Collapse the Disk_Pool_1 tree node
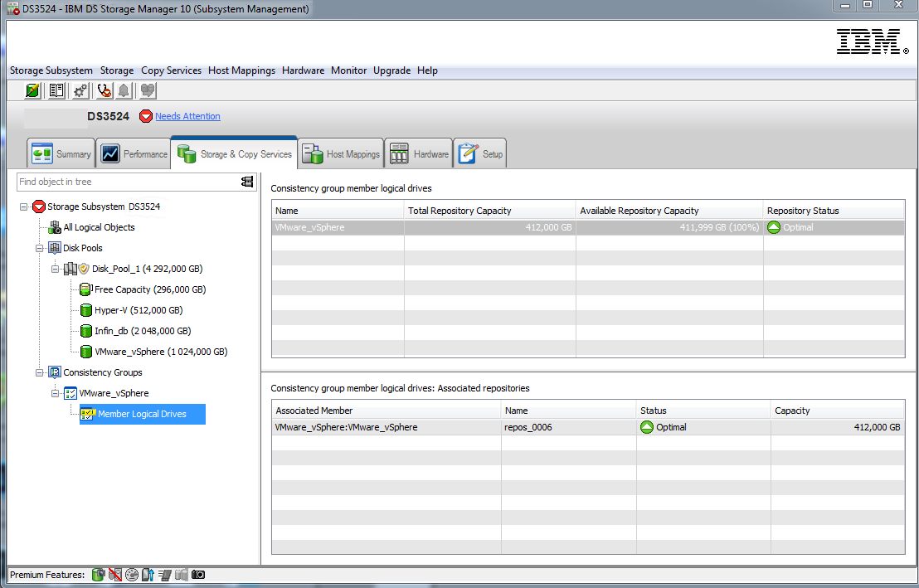This screenshot has height=588, width=919. [55, 269]
